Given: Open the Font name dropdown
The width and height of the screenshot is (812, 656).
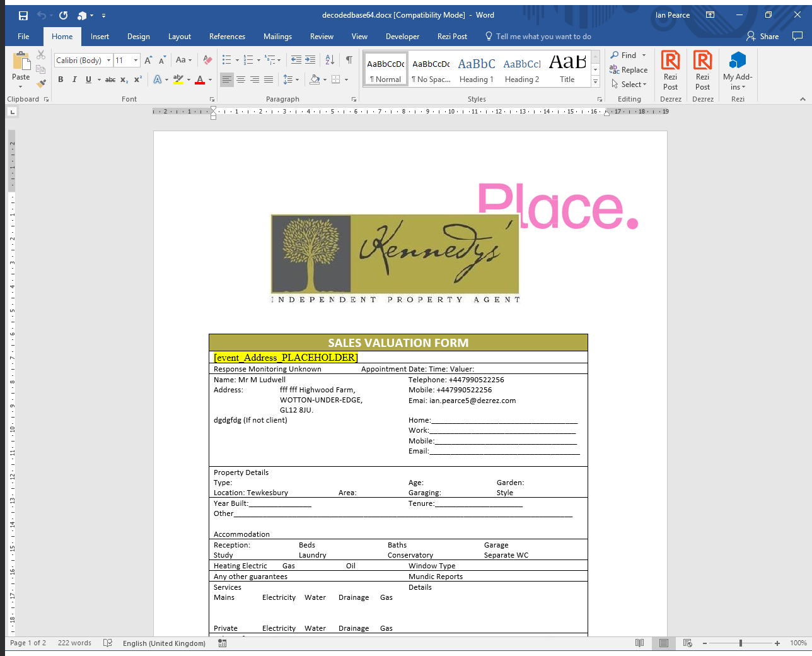Looking at the screenshot, I should (x=108, y=60).
